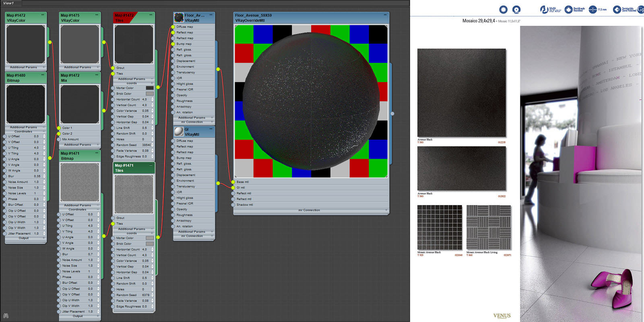
Task: Select the Map #1480 Bitmap preview thumbnail
Action: point(26,104)
